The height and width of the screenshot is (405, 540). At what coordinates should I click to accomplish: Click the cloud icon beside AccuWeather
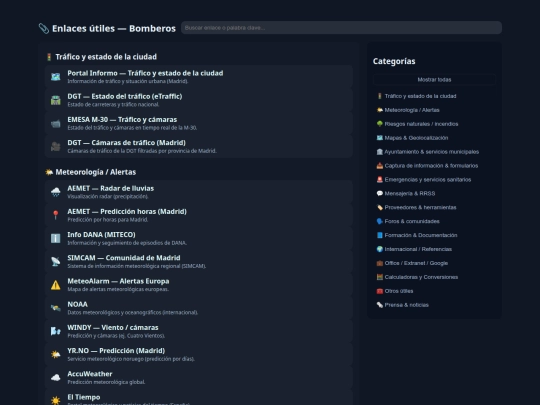(55, 377)
